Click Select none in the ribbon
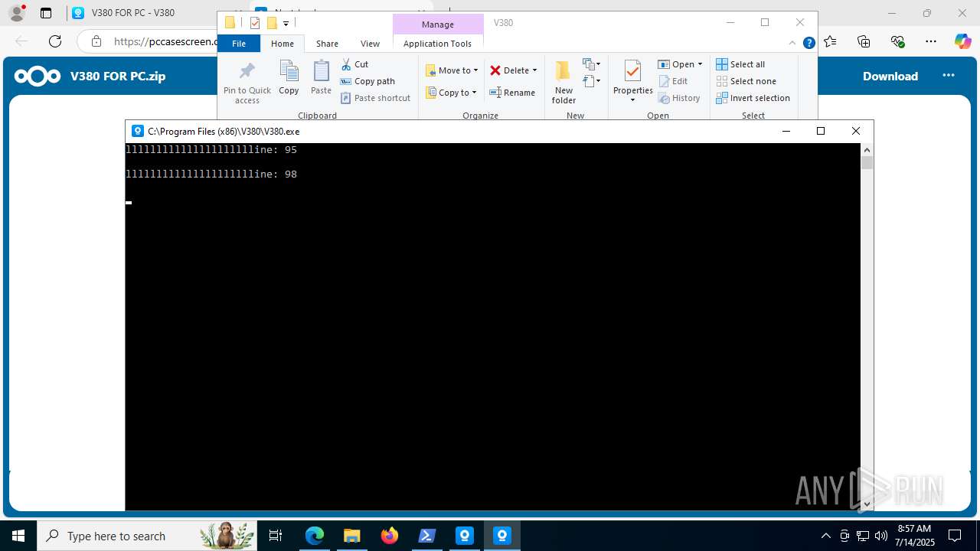The image size is (980, 551). 746,81
